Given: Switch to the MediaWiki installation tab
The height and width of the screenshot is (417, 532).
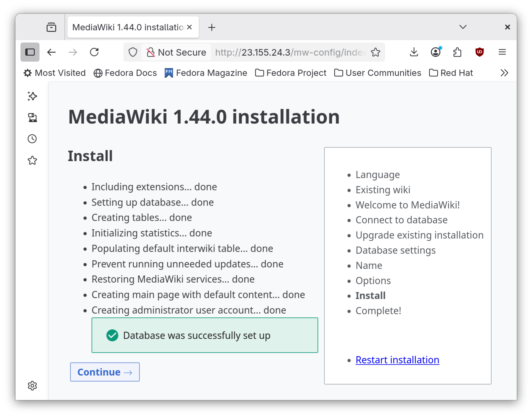Looking at the screenshot, I should (125, 27).
